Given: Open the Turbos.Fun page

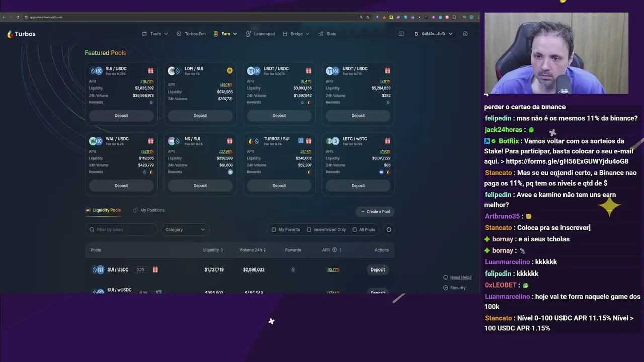Looking at the screenshot, I should click(x=191, y=34).
